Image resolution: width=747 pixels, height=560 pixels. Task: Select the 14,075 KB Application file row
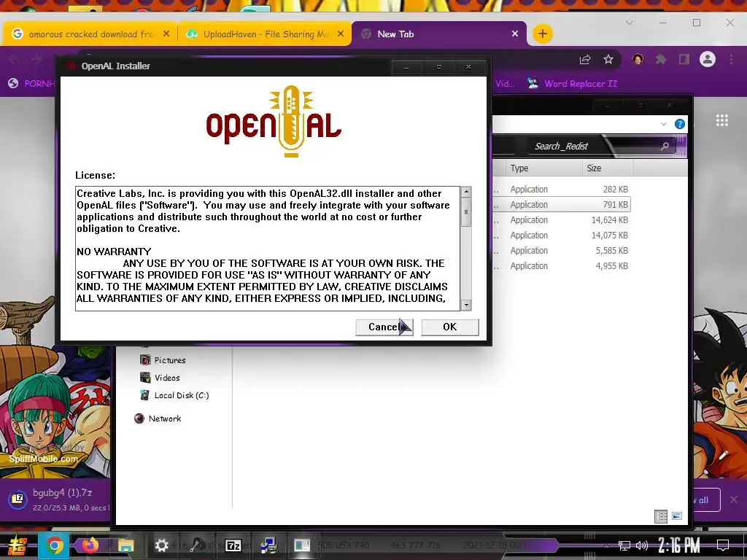(561, 236)
